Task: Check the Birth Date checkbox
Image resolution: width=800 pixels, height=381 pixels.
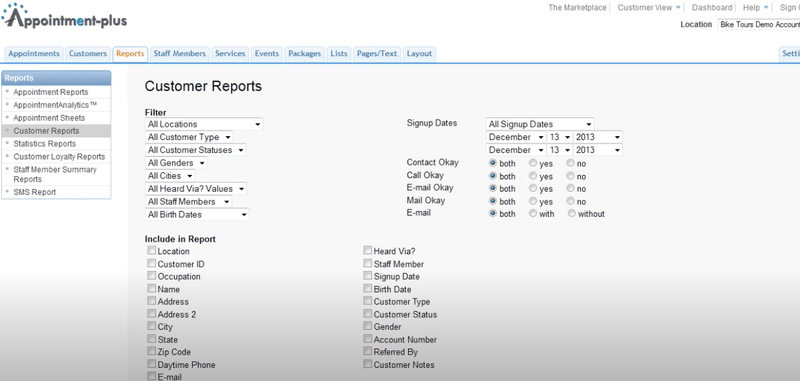Action: point(368,288)
